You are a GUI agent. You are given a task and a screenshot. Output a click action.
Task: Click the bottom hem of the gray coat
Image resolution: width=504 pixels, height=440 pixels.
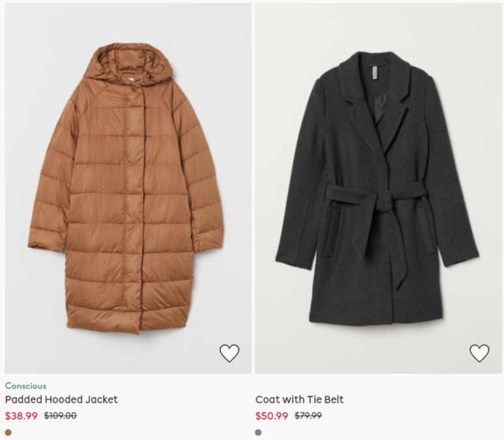(x=376, y=317)
